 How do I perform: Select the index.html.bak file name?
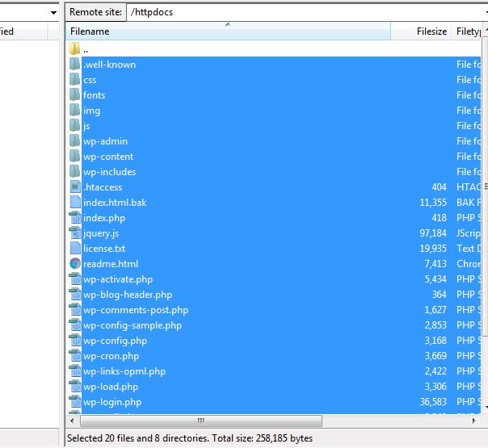(x=115, y=203)
